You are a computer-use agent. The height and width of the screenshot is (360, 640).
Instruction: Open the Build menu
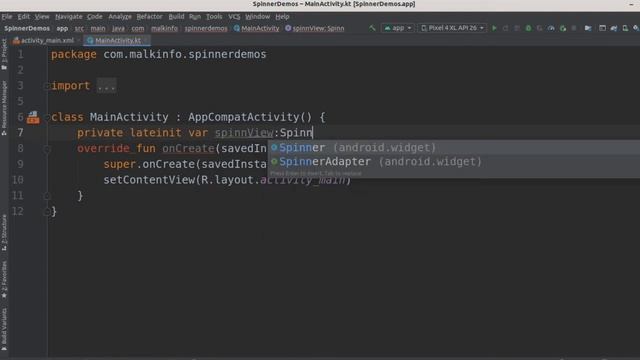pos(176,17)
